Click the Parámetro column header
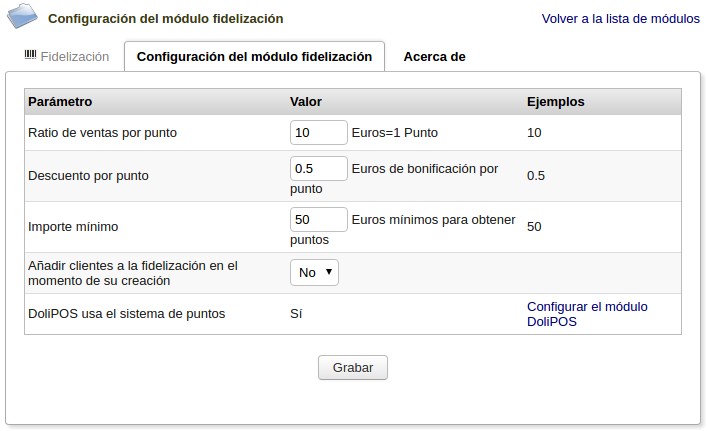 click(60, 102)
